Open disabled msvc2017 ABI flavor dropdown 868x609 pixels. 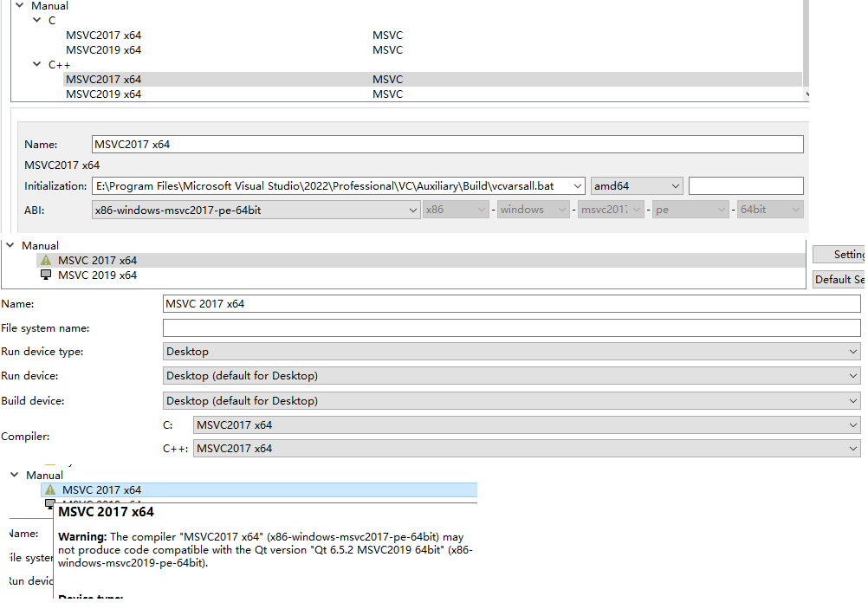coord(611,210)
